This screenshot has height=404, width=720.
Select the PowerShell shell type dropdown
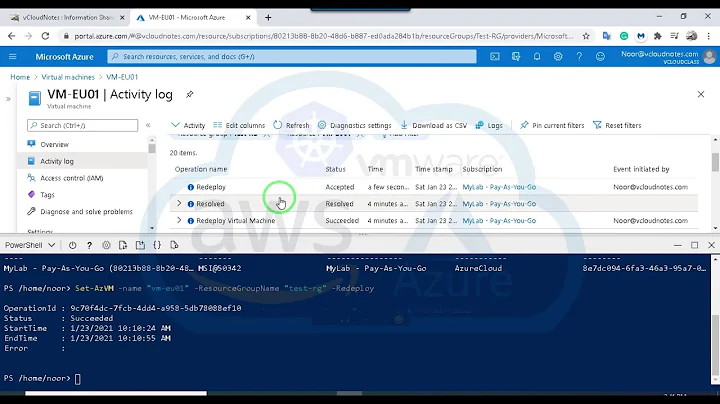(30, 245)
